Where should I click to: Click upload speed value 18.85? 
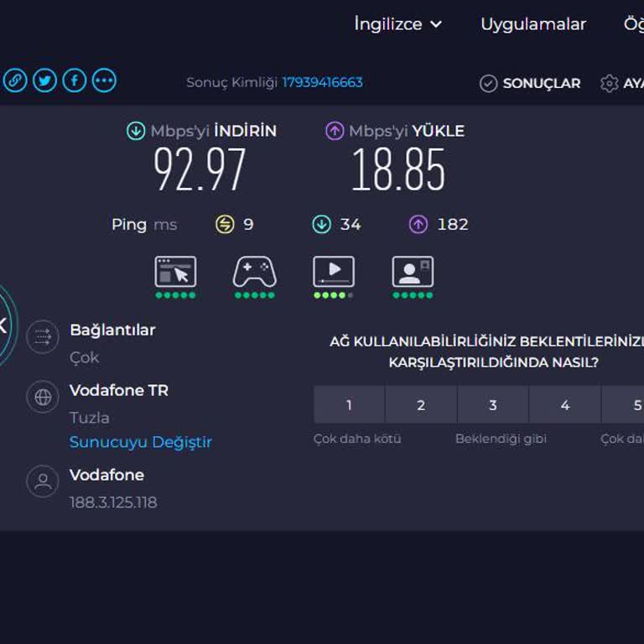(398, 169)
